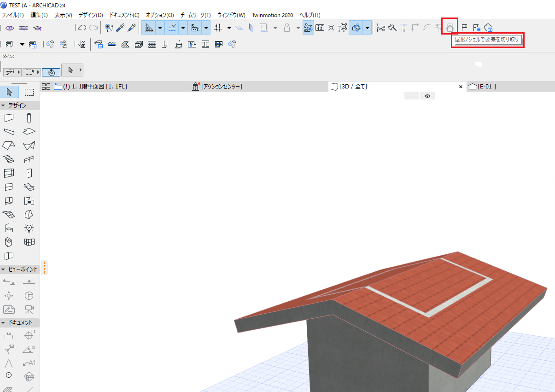Viewport: 555px width, 392px height.
Task: Collapse the ドキュメント toolbox section
Action: [3, 323]
